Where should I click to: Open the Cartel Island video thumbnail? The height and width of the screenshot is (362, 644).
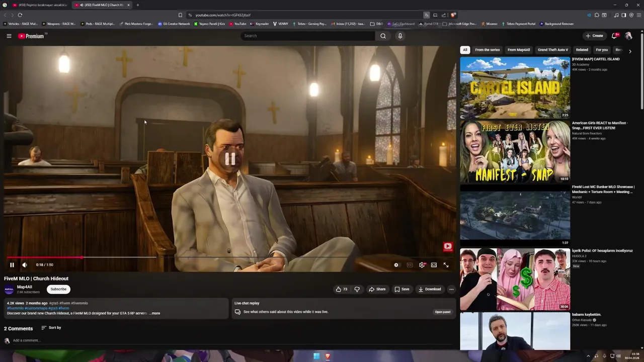click(x=515, y=87)
